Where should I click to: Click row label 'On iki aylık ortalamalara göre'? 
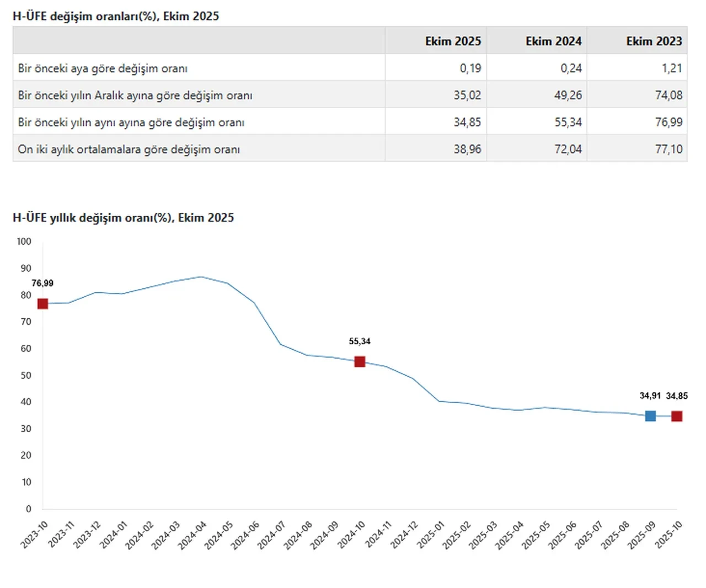129,149
